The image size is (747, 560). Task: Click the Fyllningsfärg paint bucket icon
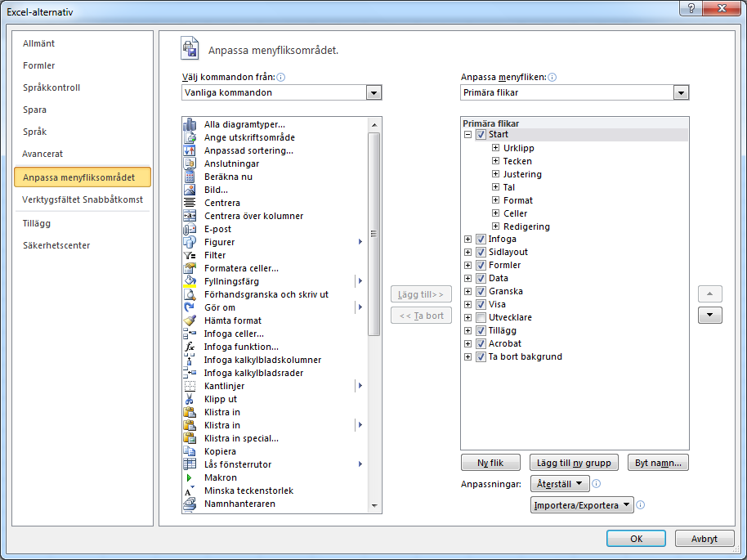click(190, 282)
